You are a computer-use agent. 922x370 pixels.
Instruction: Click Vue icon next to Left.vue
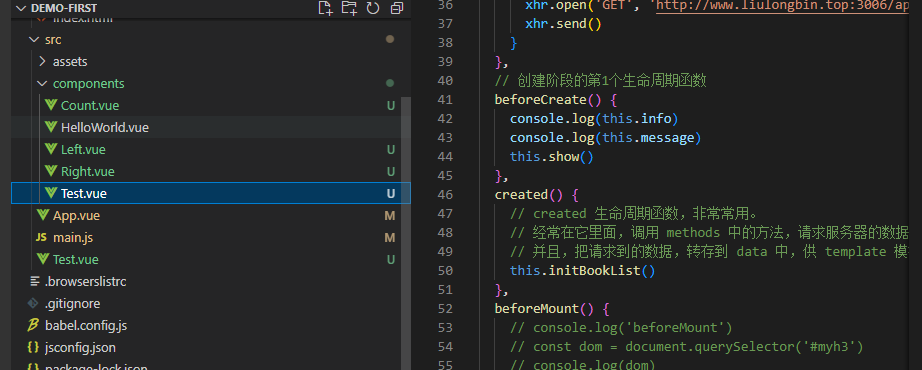pyautogui.click(x=51, y=149)
